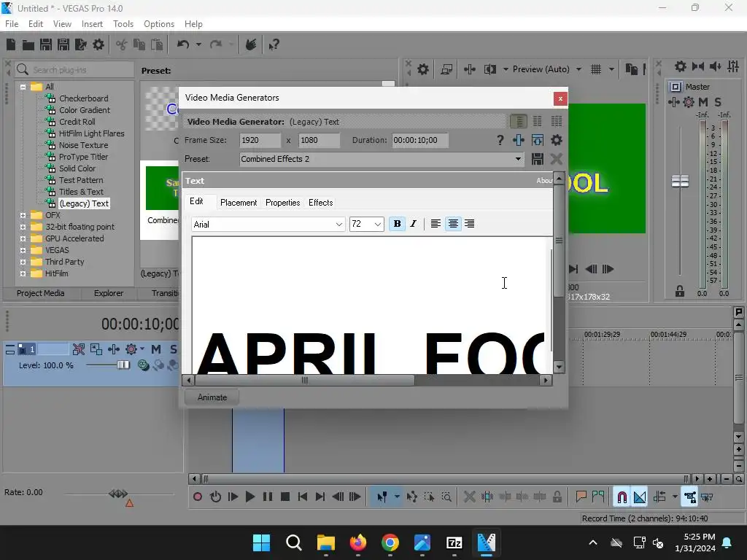Expand the OFX plug-in folder

(x=23, y=215)
